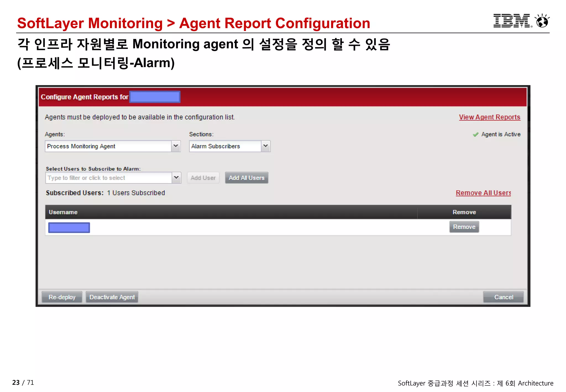The height and width of the screenshot is (392, 566).
Task: Click the Re-deploy button
Action: [62, 297]
